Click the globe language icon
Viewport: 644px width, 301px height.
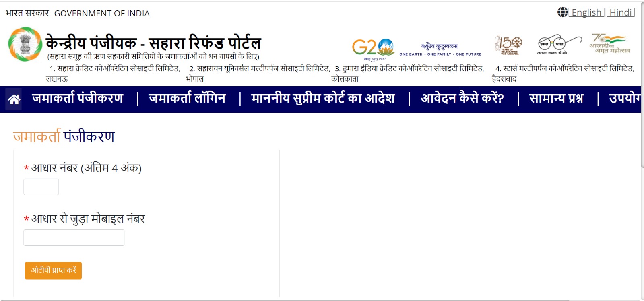pyautogui.click(x=562, y=12)
